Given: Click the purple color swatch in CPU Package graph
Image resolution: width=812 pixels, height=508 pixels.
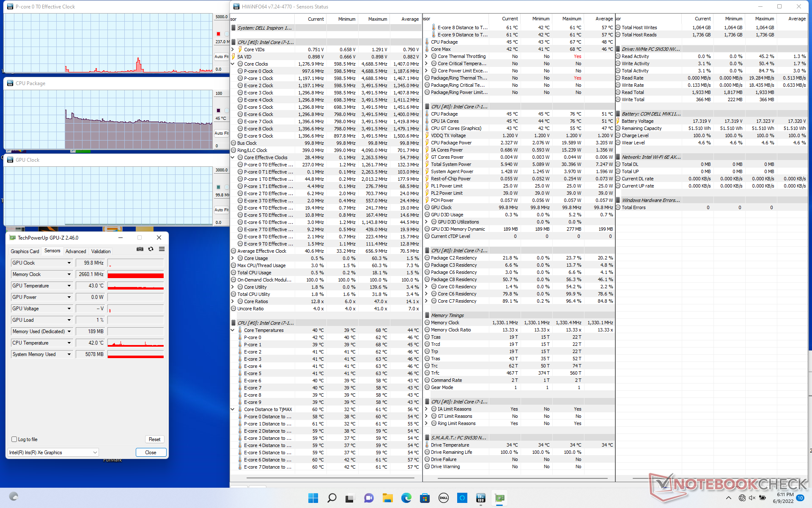Looking at the screenshot, I should click(218, 110).
